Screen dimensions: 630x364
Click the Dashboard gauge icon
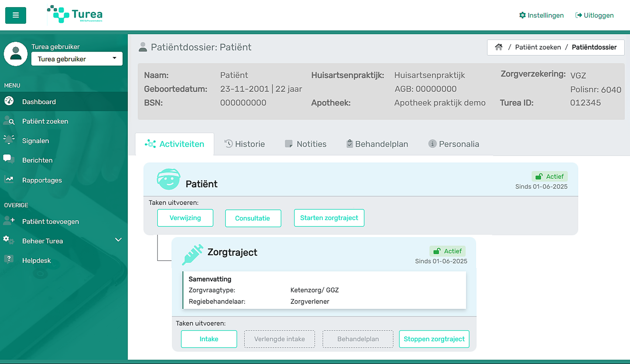tap(9, 101)
